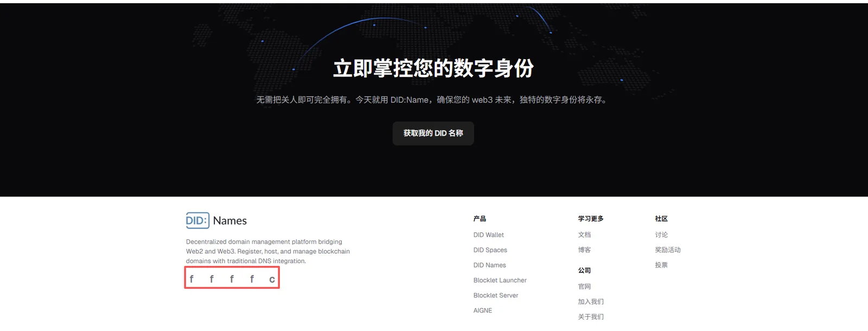
Task: Click the 获取我的 DID 名称 button
Action: click(x=433, y=133)
